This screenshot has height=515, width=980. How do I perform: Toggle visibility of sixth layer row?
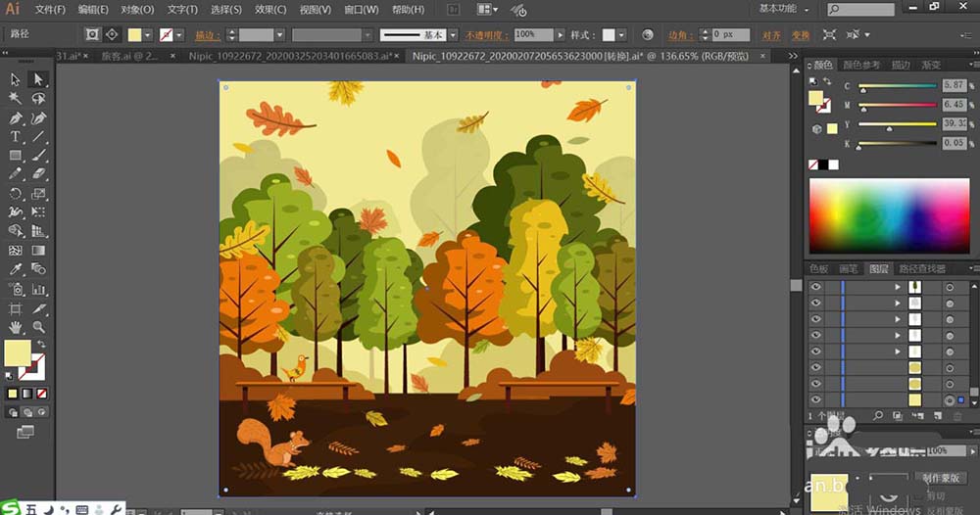pos(815,368)
